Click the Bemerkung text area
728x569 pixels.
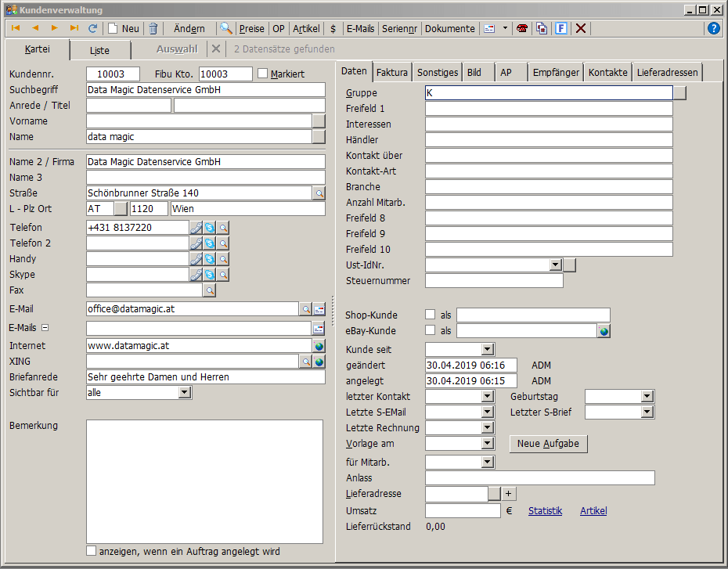205,481
